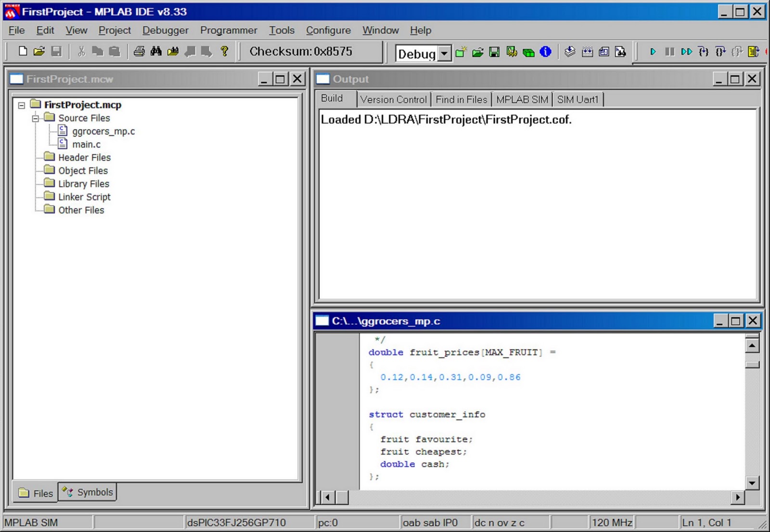
Task: Open main.c from the project tree
Action: tap(87, 144)
